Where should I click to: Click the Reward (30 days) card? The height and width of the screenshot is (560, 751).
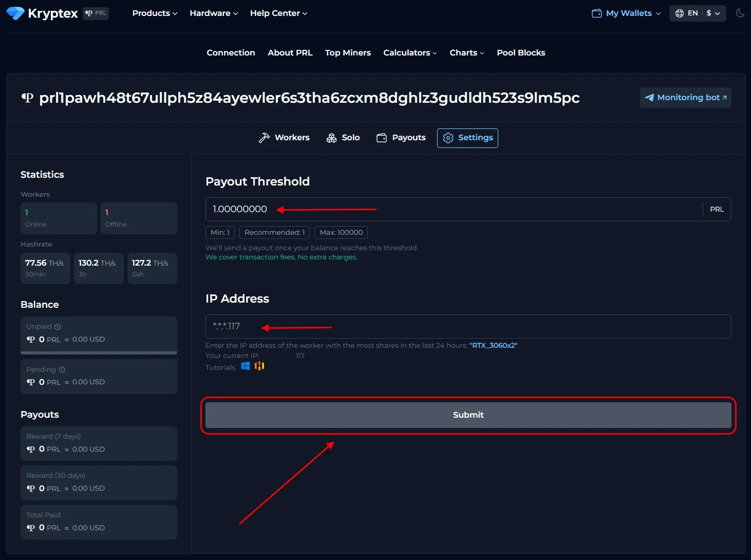coord(99,483)
